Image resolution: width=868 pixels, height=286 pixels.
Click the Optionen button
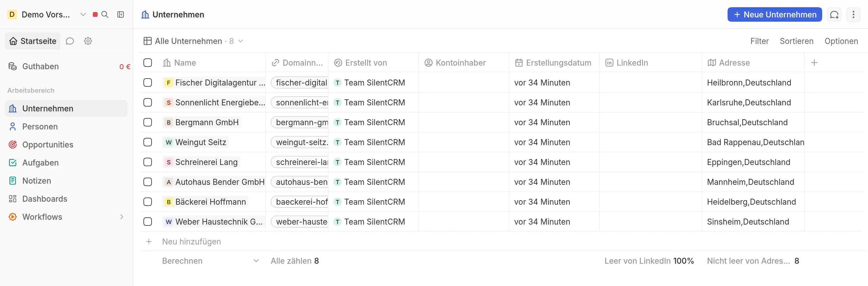pyautogui.click(x=841, y=41)
